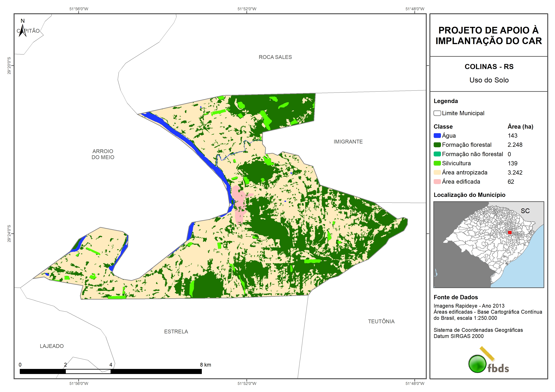Click the TEUTÔNIA municipality label
Screen dimensions: 555x392
[x=381, y=321]
